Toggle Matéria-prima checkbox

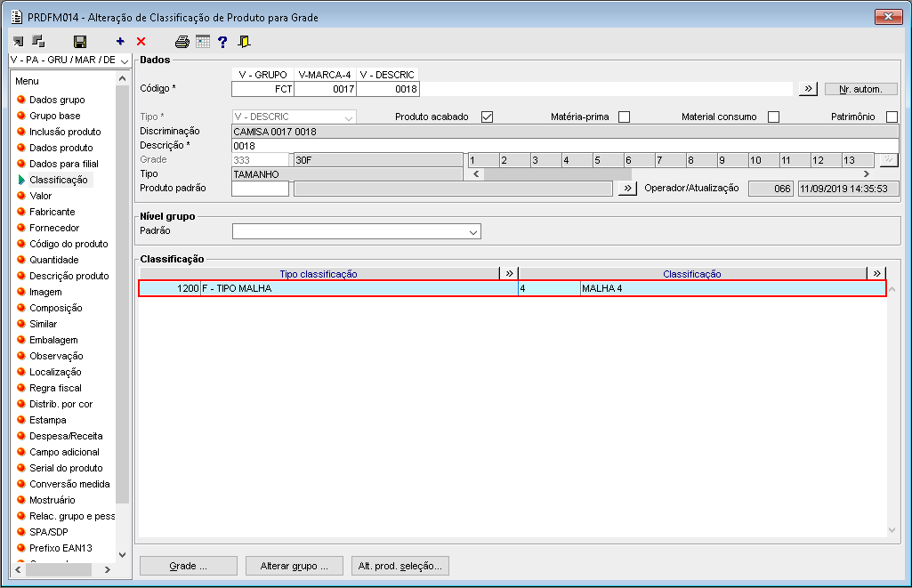click(624, 117)
